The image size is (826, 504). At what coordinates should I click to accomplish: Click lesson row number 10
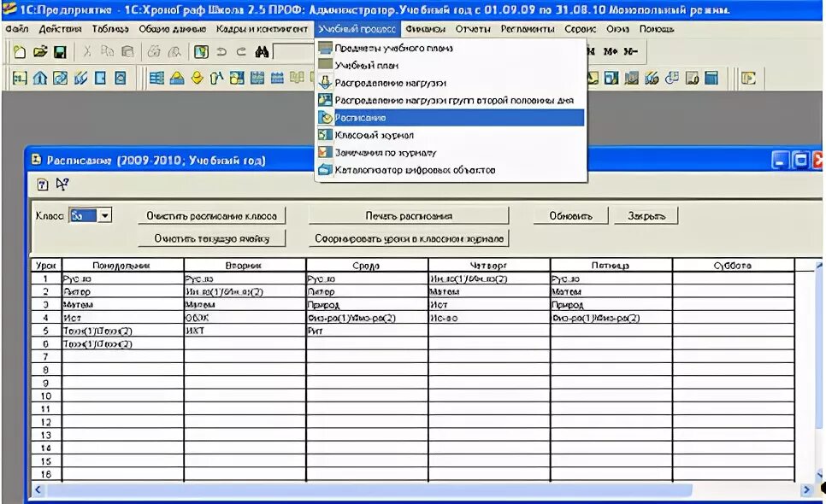(46, 396)
